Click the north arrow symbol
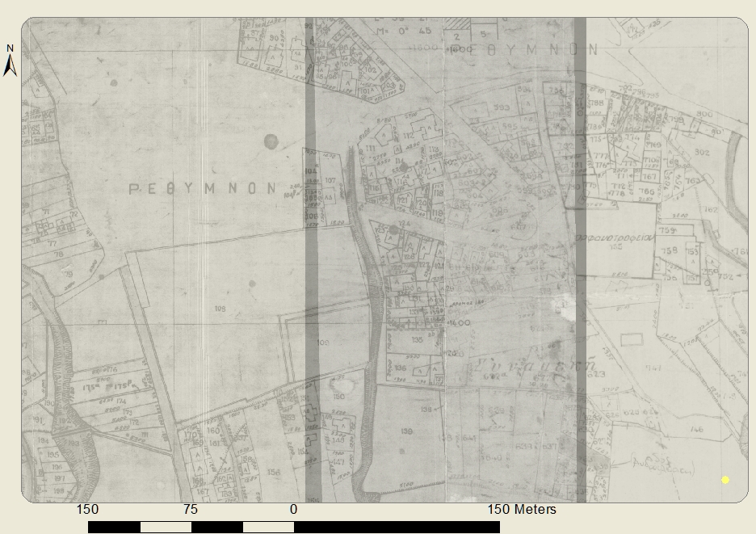756x534 pixels. [10, 61]
